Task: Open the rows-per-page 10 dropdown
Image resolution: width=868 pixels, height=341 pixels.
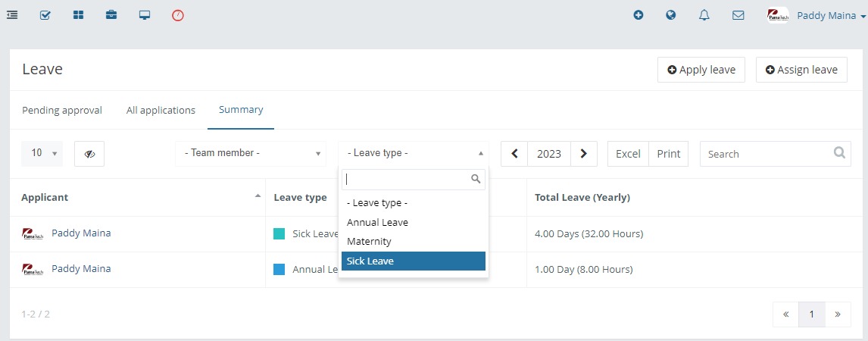Action: [x=42, y=153]
